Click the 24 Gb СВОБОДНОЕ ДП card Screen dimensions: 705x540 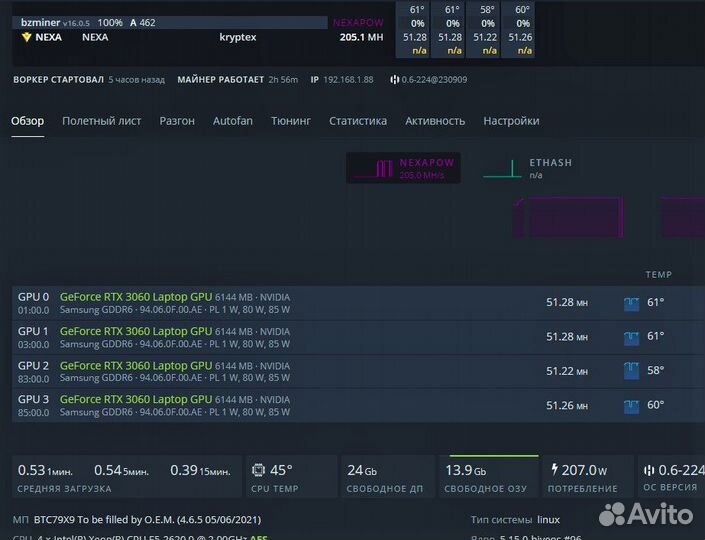388,477
